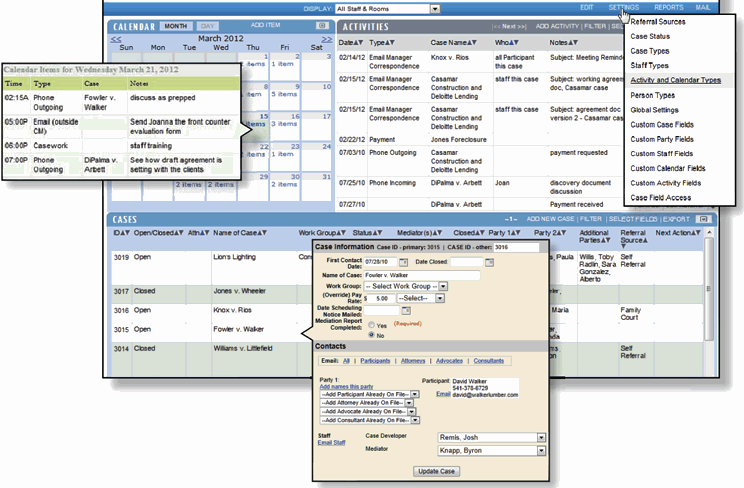This screenshot has width=744, height=488.
Task: Sort cases by Party 1 arrows
Action: point(516,233)
